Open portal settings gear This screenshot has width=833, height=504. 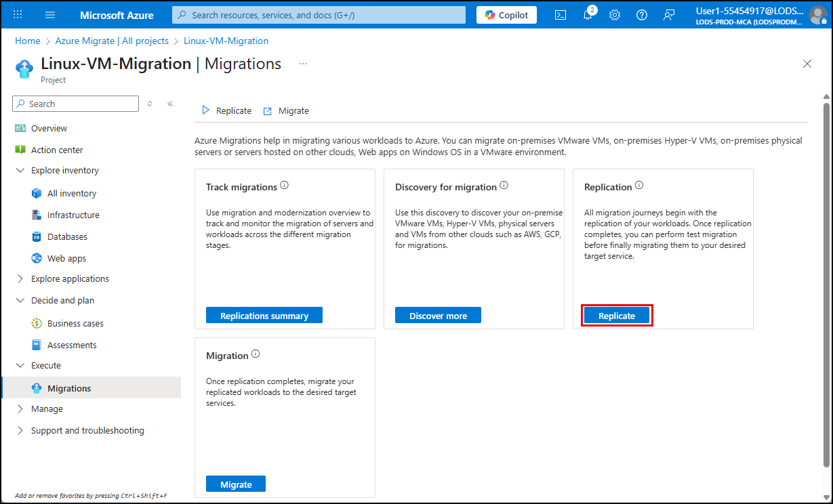click(615, 15)
